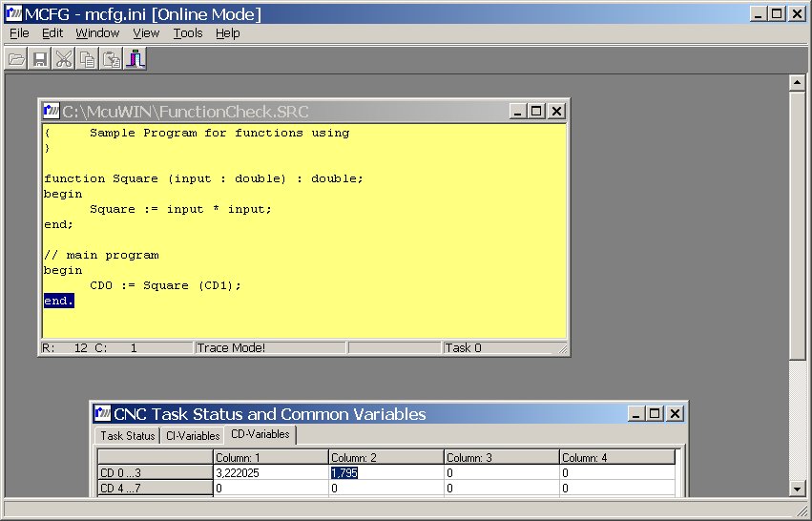This screenshot has height=521, width=812.
Task: Open the Edit menu
Action: (52, 33)
